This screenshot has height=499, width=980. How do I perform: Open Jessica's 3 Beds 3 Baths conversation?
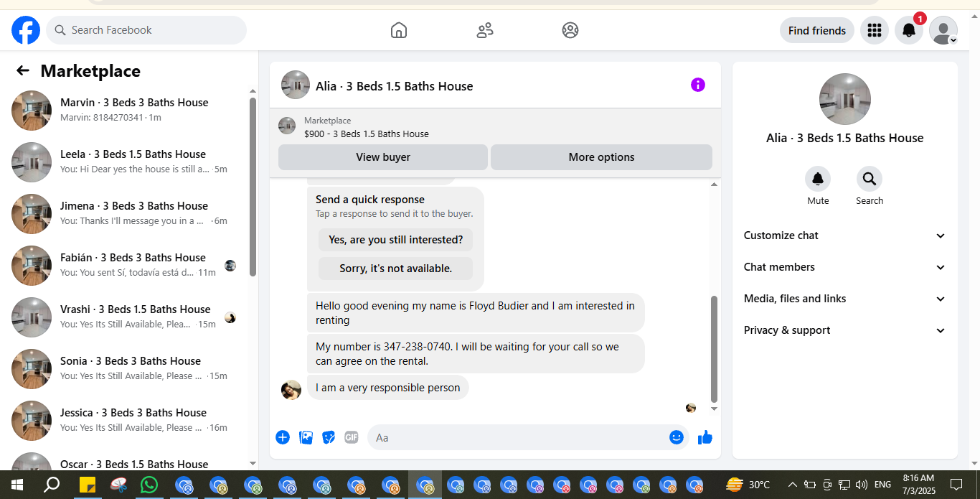[126, 420]
